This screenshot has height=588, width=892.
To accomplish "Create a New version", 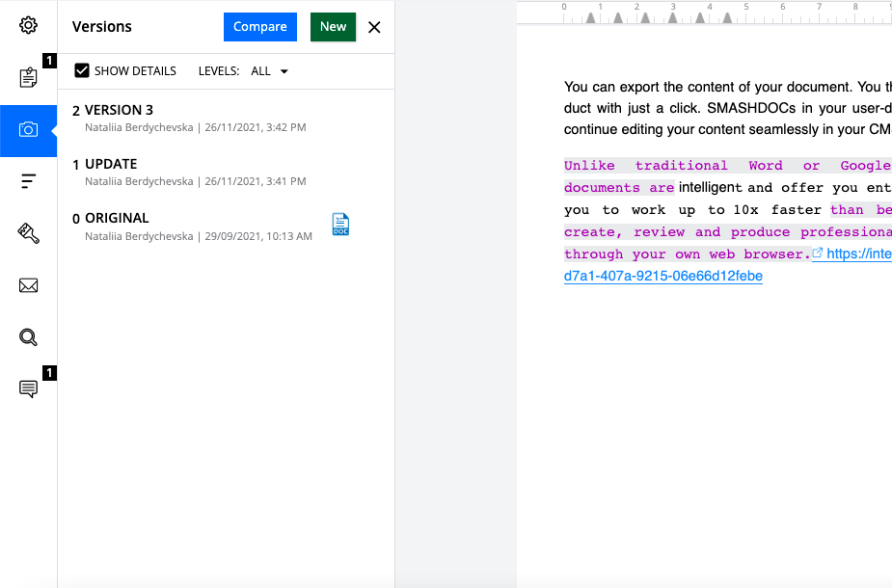I will click(x=333, y=27).
